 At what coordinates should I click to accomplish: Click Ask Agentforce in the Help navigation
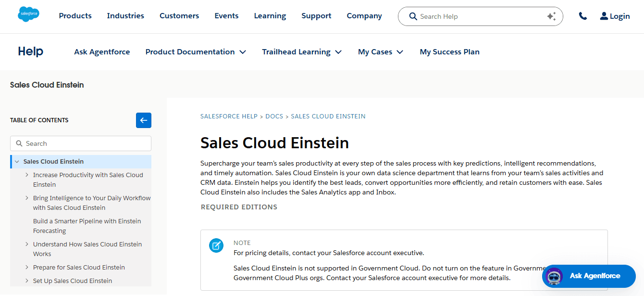pos(102,51)
